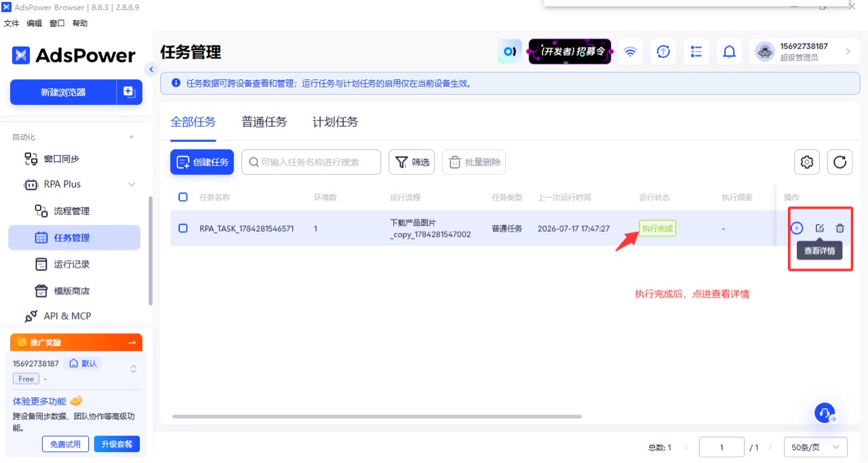Select 任务管理 in the sidebar
The image size is (868, 463).
coord(74,238)
